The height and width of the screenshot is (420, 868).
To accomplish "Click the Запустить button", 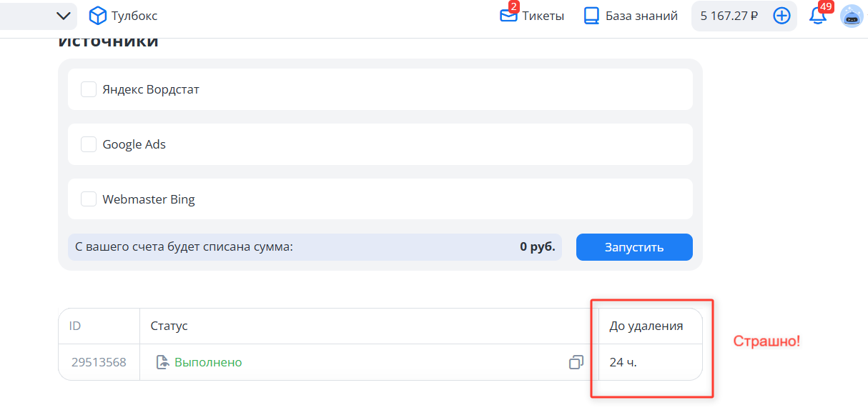I will pos(634,247).
